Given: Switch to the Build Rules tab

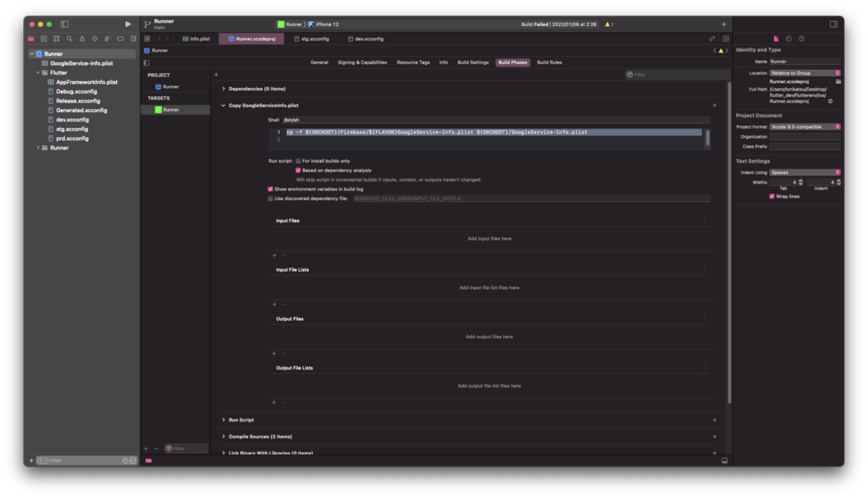Looking at the screenshot, I should tap(549, 63).
